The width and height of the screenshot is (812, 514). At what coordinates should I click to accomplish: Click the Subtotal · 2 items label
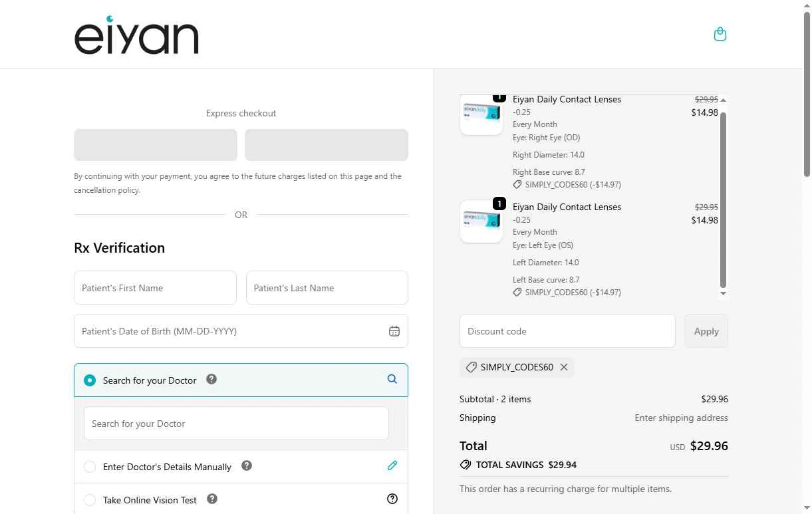coord(495,399)
